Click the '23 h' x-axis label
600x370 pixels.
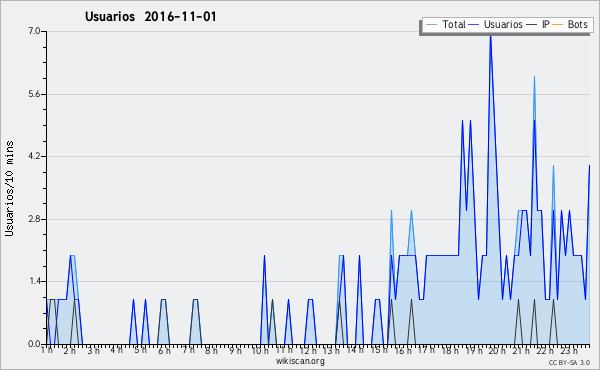569,350
